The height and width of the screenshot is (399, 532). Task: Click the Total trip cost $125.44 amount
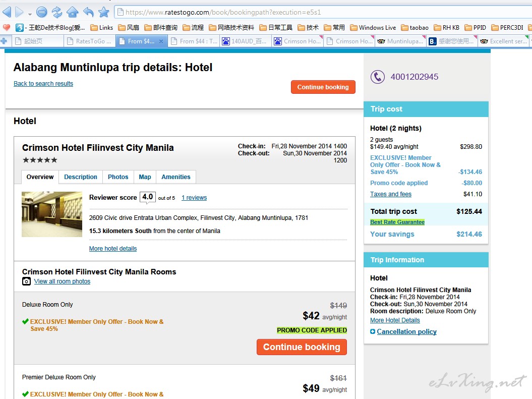pyautogui.click(x=469, y=211)
